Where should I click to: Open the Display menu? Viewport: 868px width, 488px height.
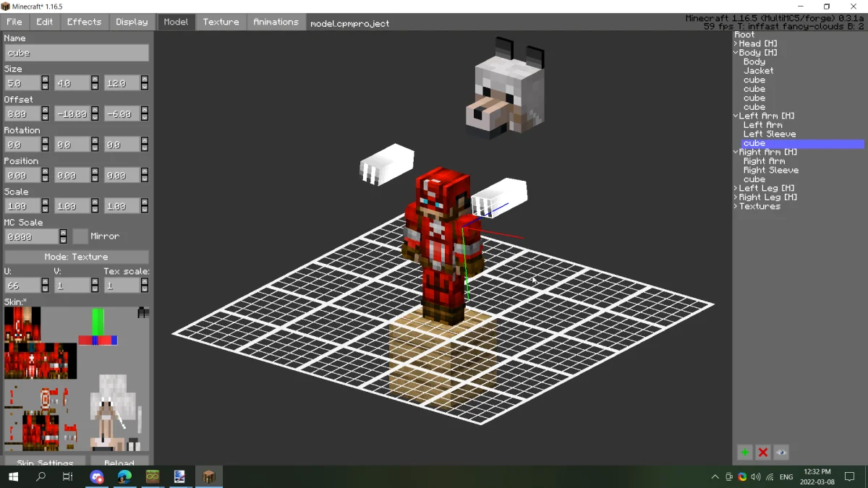(x=132, y=22)
